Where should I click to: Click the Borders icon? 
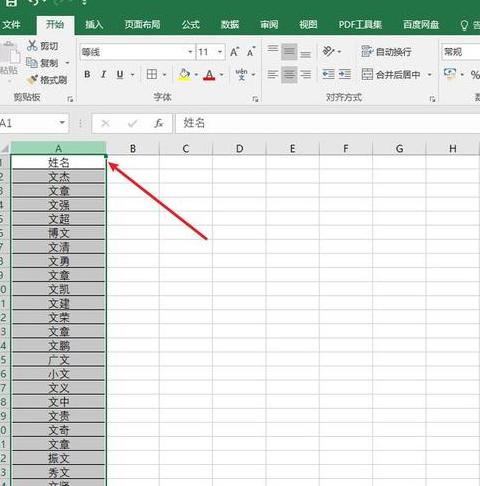pos(152,74)
